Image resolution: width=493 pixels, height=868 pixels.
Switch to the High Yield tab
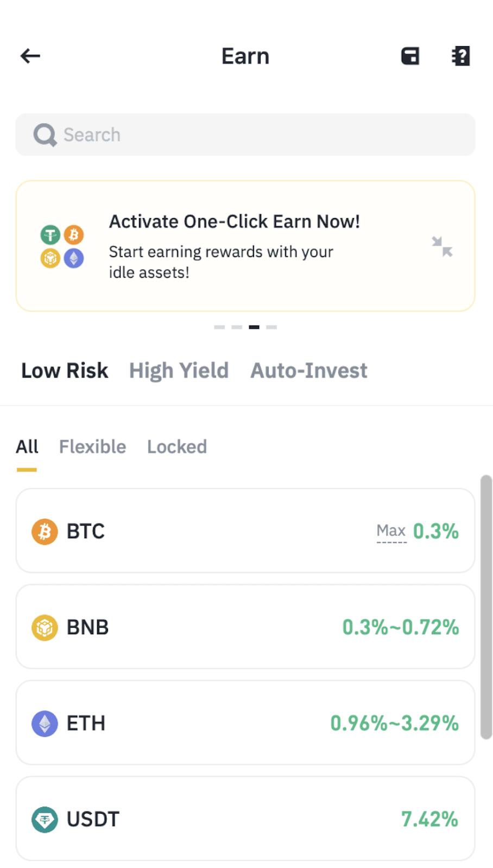179,371
